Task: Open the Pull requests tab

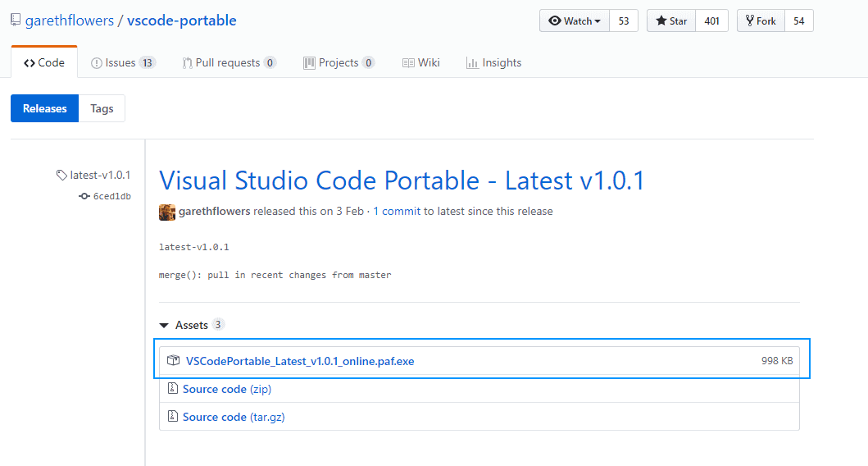Action: (x=229, y=62)
